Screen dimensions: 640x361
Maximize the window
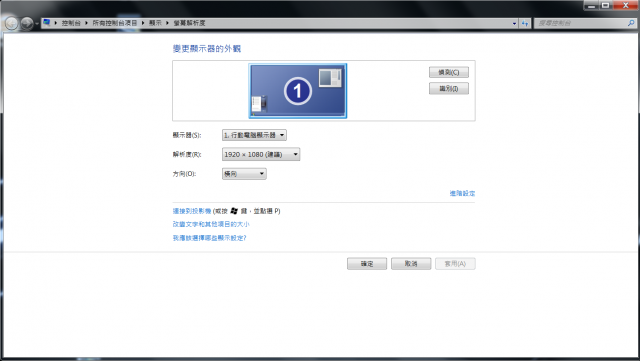point(606,5)
